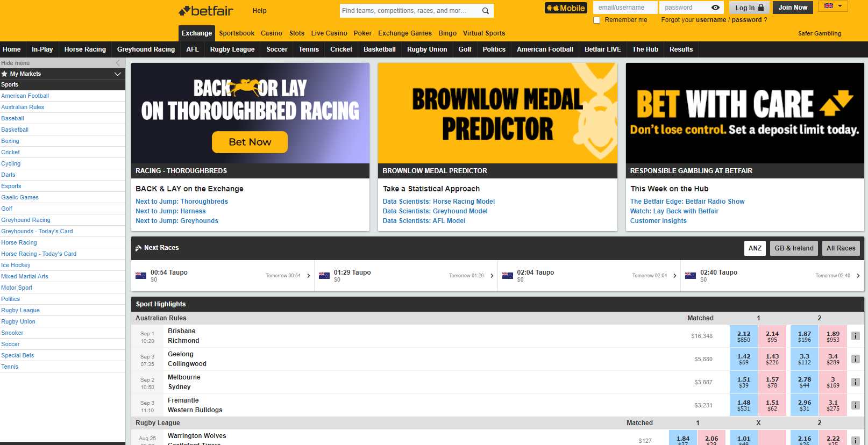The height and width of the screenshot is (445, 868).
Task: Click the Bet Now banner button
Action: 250,142
